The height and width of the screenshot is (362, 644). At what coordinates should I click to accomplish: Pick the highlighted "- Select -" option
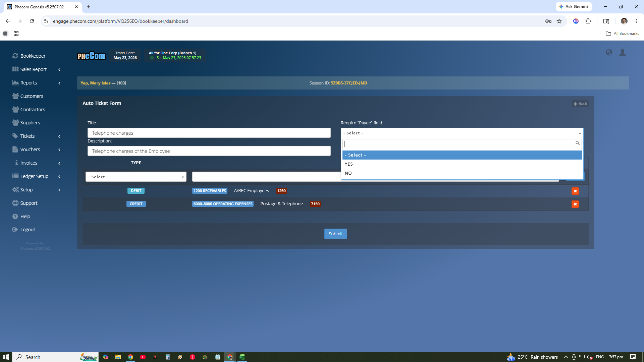(x=462, y=155)
